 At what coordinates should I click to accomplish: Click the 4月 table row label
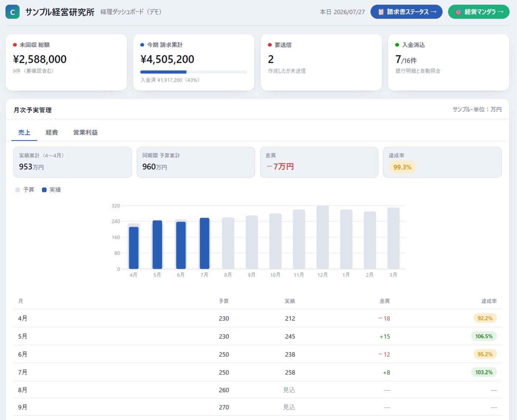point(23,318)
